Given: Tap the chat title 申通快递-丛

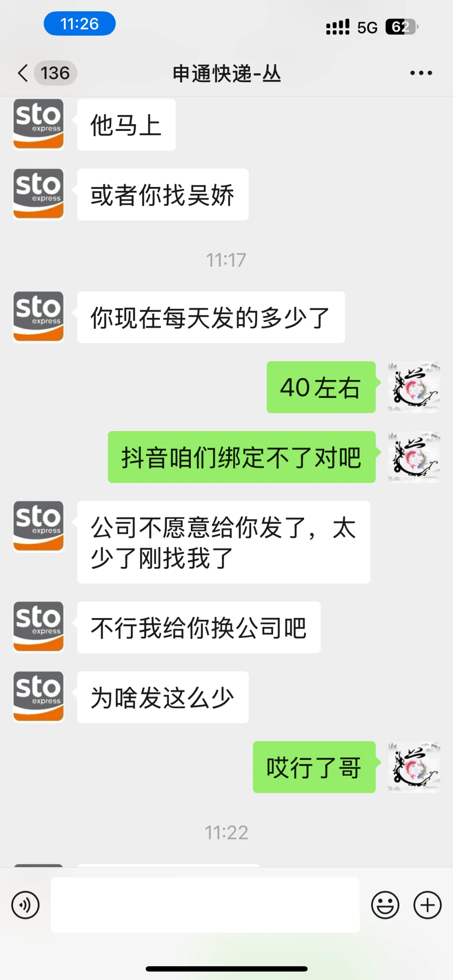Looking at the screenshot, I should coord(226,73).
